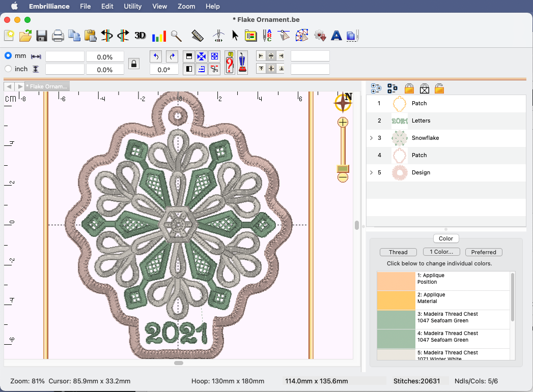533x392 pixels.
Task: Expand the Design object in the list
Action: [371, 172]
